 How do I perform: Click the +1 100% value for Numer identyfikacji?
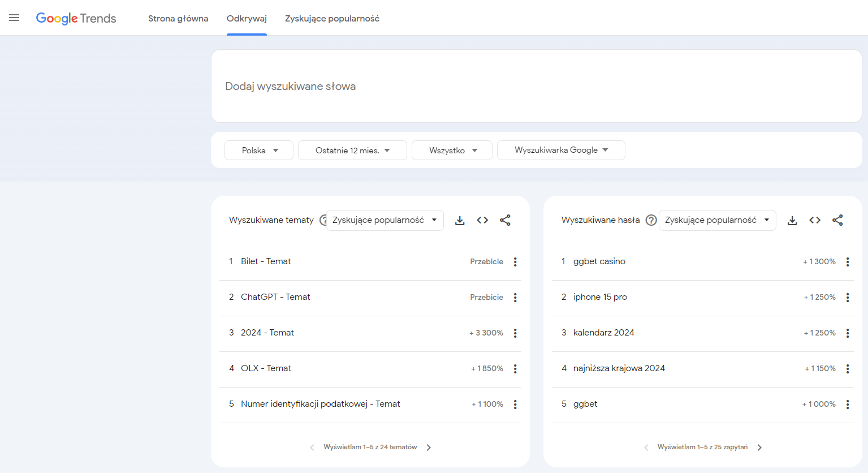tap(487, 404)
